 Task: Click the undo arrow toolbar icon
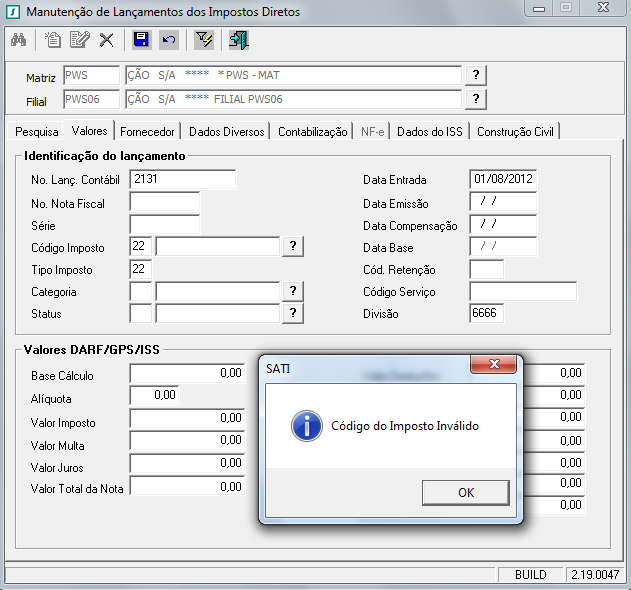169,40
